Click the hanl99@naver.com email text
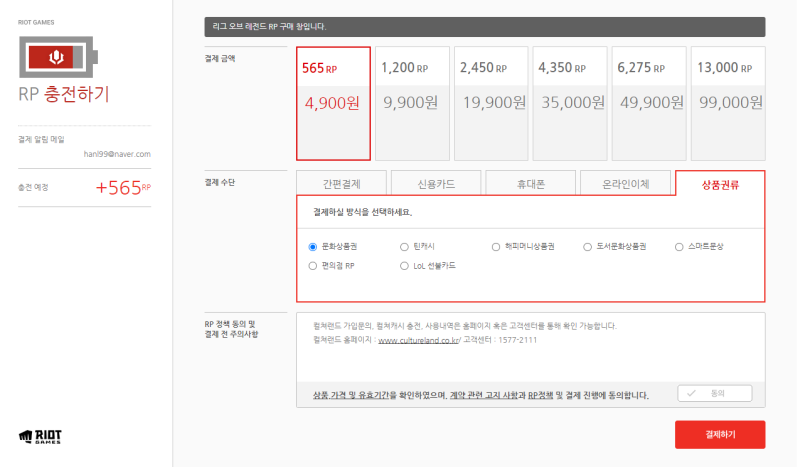Screen dimensions: 800x467 click(x=117, y=154)
